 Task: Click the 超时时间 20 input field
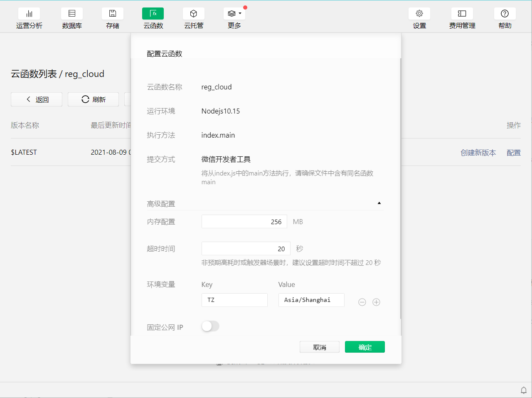(246, 249)
